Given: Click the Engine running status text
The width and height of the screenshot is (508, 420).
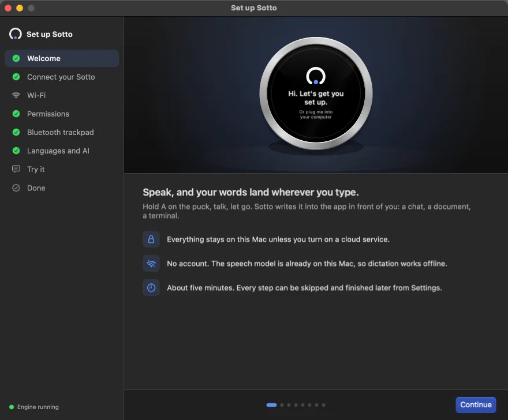Looking at the screenshot, I should click(x=38, y=407).
